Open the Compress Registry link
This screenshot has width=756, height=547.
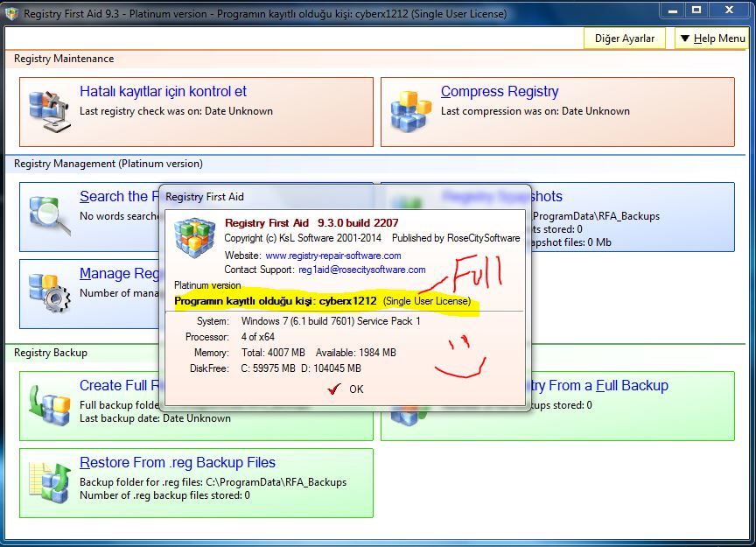[x=500, y=91]
